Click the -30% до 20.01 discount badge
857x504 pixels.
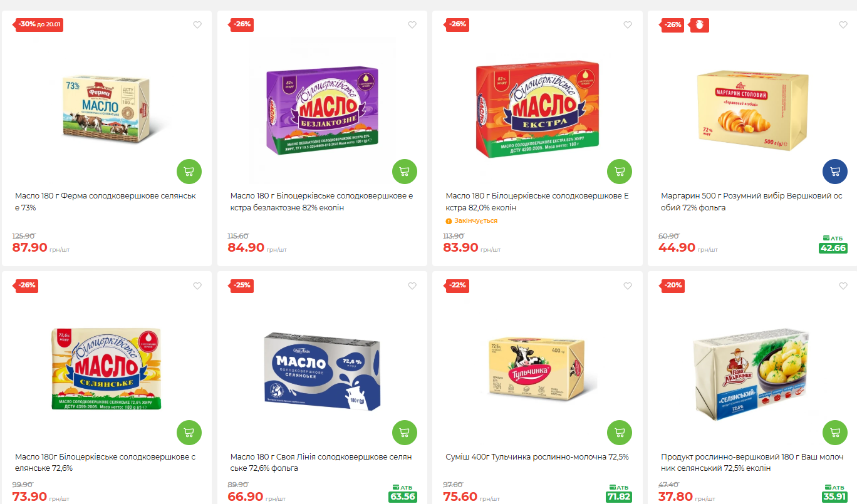tap(39, 24)
